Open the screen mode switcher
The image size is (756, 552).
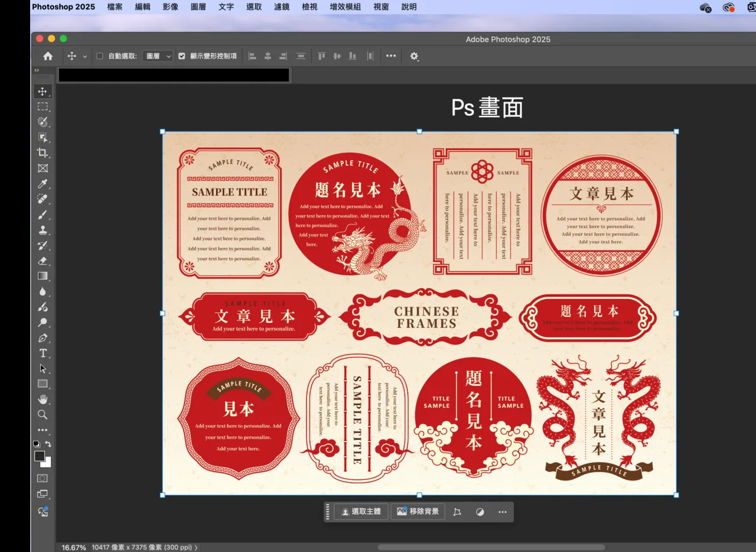click(x=43, y=494)
